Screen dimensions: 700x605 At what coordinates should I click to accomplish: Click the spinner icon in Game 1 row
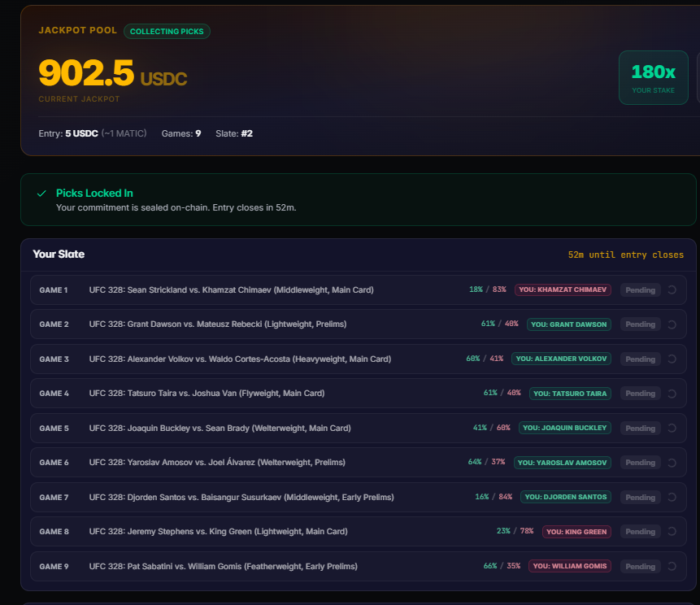click(672, 289)
